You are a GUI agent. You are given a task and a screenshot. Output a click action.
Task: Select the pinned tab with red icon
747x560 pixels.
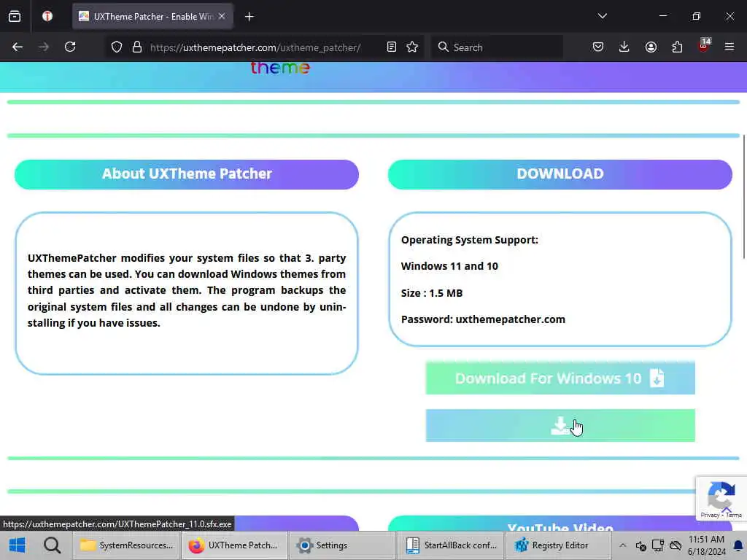pos(47,17)
